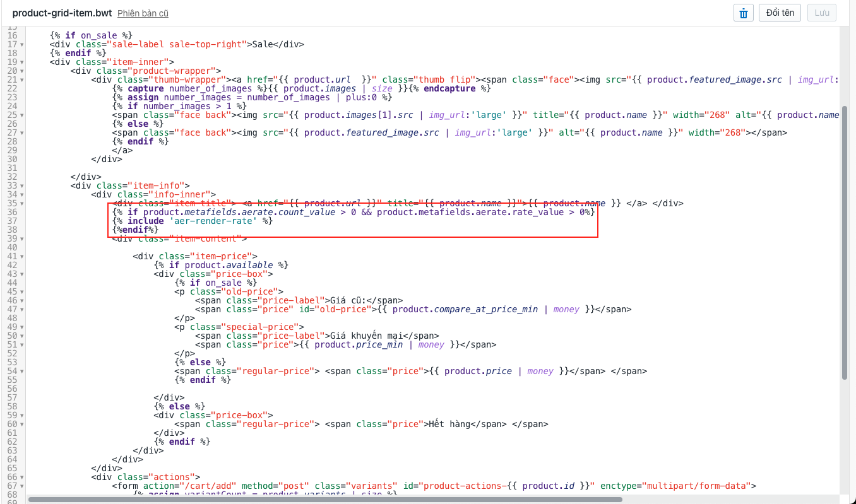Fold the item-info div at line 33
This screenshot has height=504, width=856.
[x=21, y=186]
